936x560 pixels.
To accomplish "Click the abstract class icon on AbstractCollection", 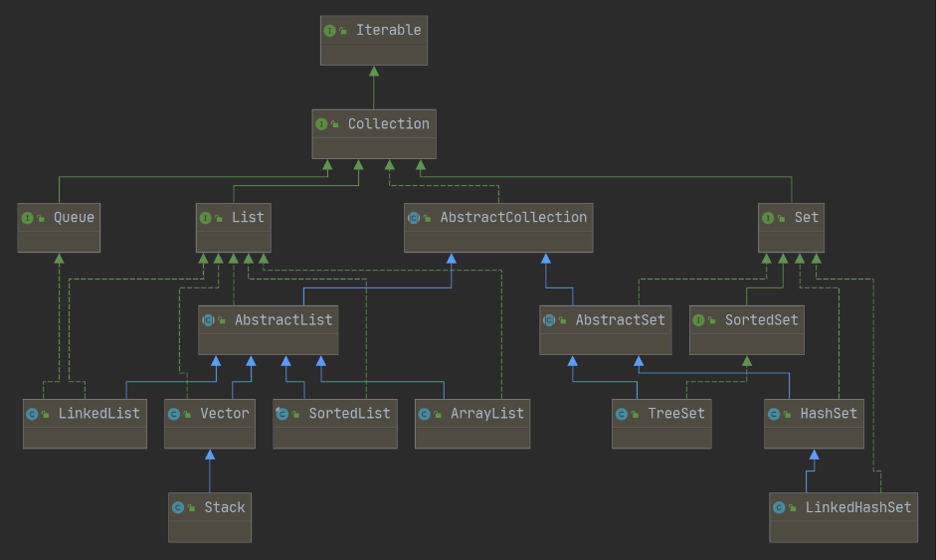I will click(414, 218).
